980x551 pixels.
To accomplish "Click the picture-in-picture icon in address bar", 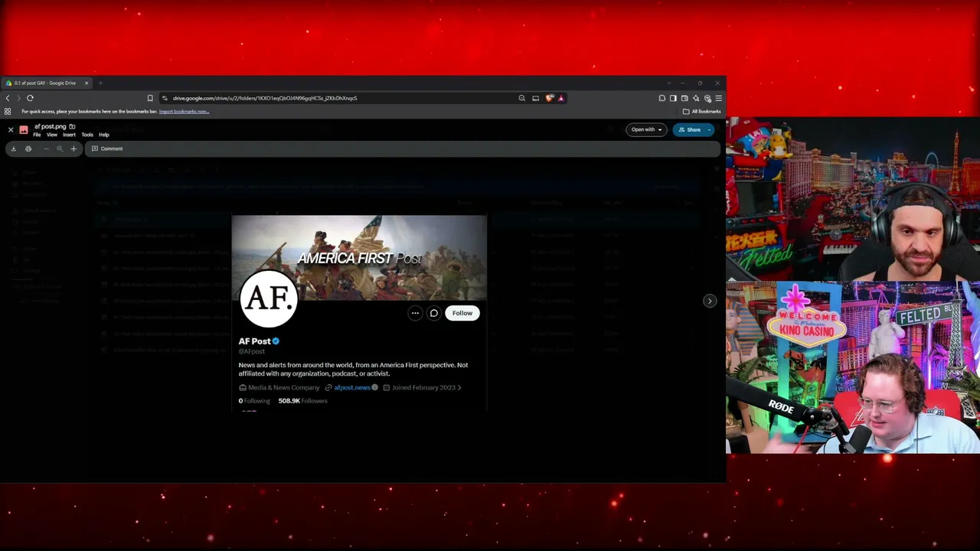I will (x=536, y=98).
